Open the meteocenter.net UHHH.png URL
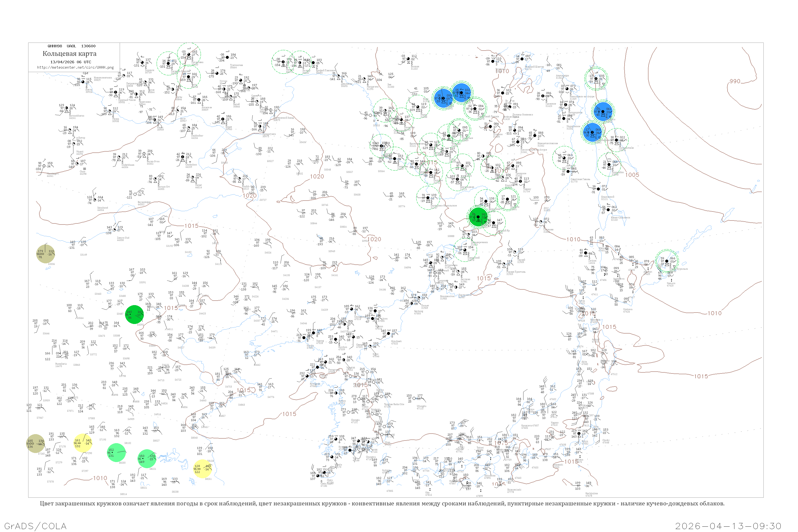The image size is (798, 532). (75, 68)
